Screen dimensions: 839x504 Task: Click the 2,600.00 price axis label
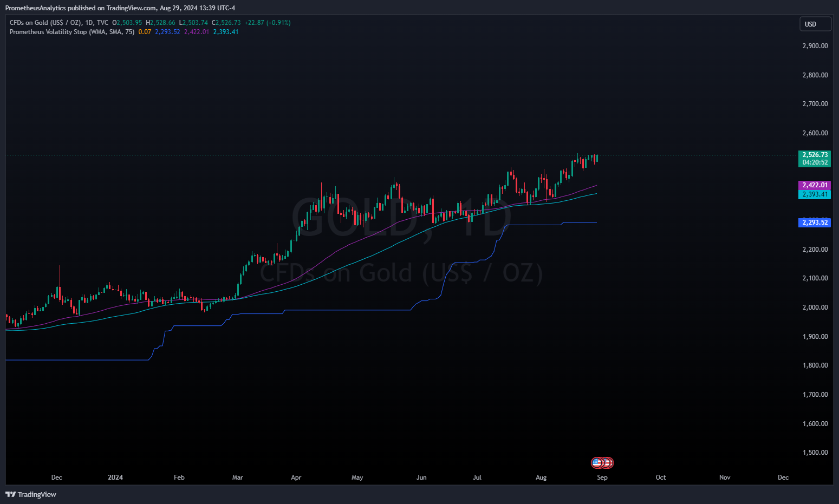(x=815, y=133)
